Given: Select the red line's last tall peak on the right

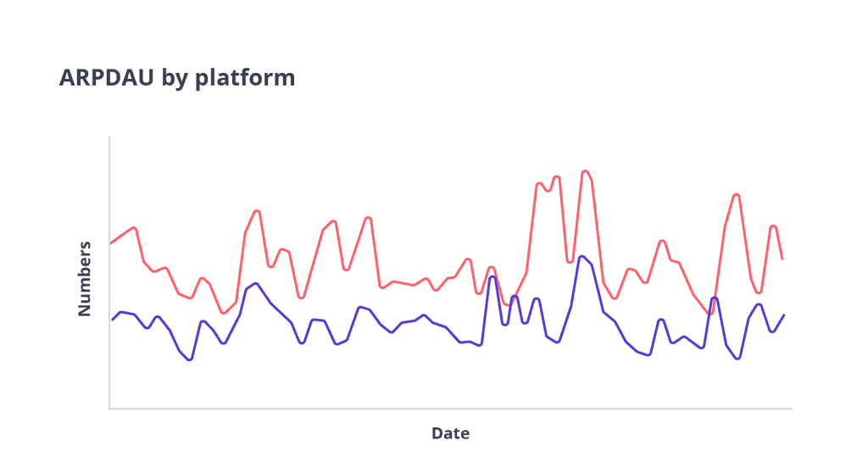Looking at the screenshot, I should point(737,195).
